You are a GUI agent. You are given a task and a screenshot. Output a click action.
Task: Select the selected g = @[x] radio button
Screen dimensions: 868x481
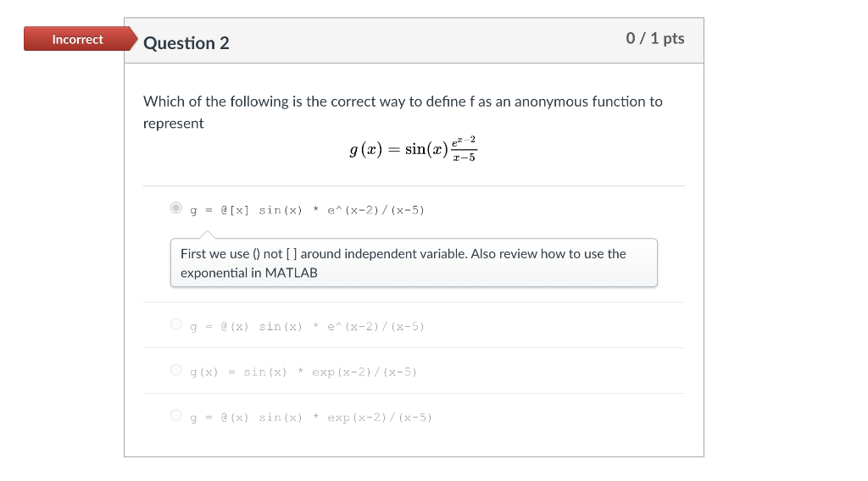pyautogui.click(x=175, y=207)
